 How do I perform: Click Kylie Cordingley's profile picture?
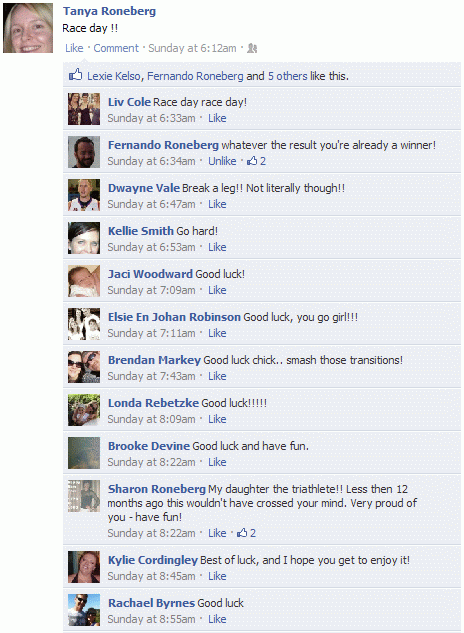84,567
